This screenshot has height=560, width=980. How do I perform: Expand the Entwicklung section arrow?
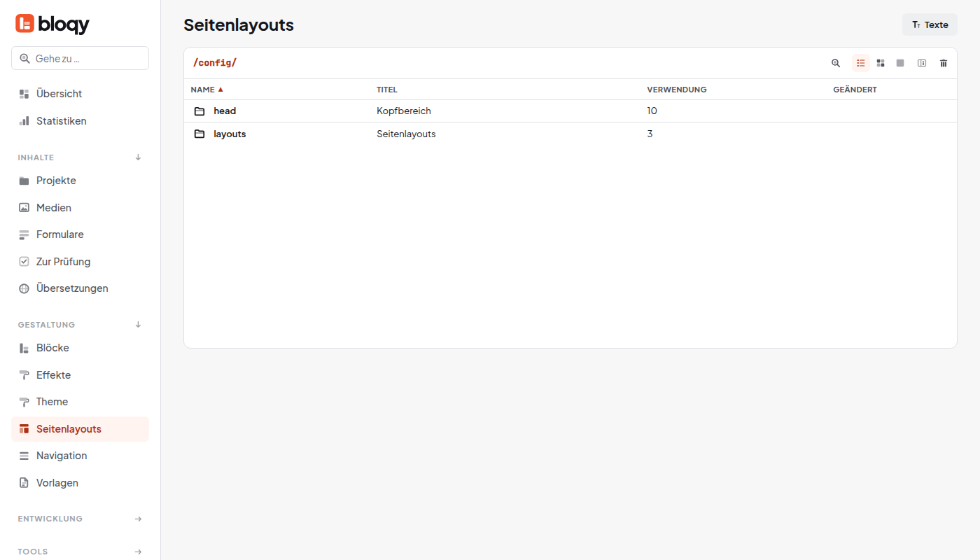click(x=138, y=519)
